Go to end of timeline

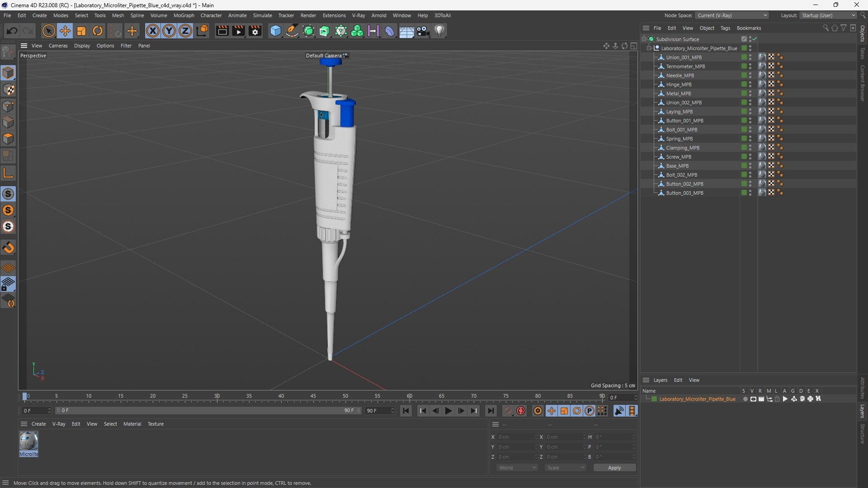[491, 411]
